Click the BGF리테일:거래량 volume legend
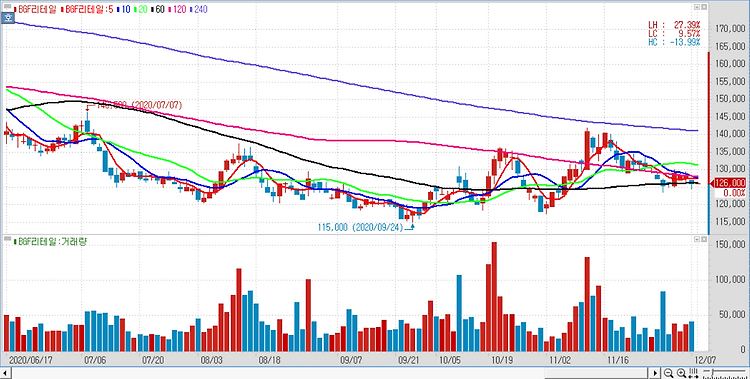 point(50,242)
